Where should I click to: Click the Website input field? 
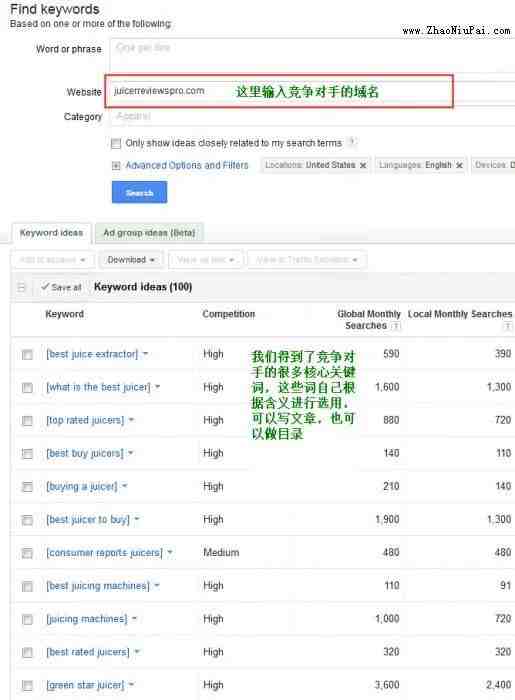279,91
